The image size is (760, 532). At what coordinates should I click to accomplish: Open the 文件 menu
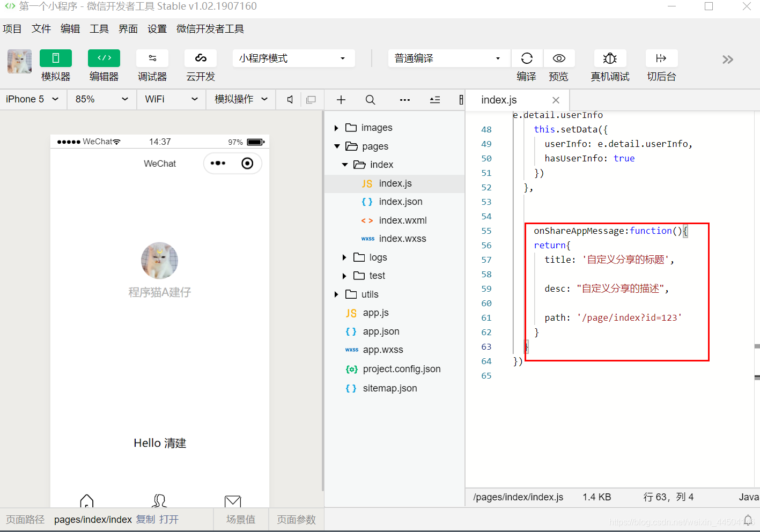coord(41,29)
